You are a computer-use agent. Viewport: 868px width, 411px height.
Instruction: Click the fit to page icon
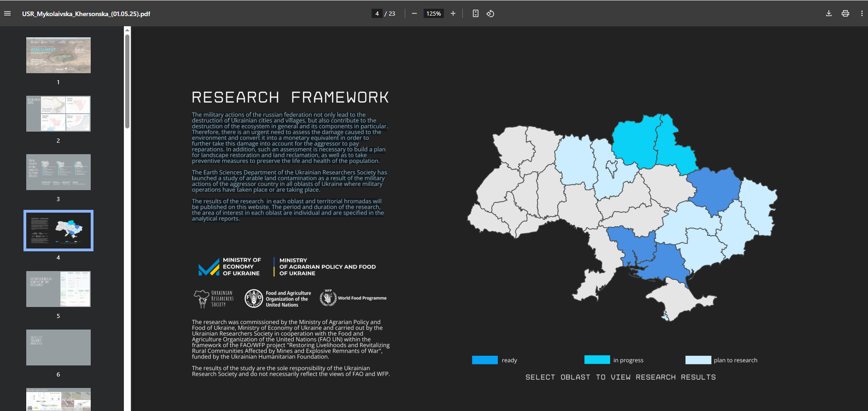tap(476, 13)
